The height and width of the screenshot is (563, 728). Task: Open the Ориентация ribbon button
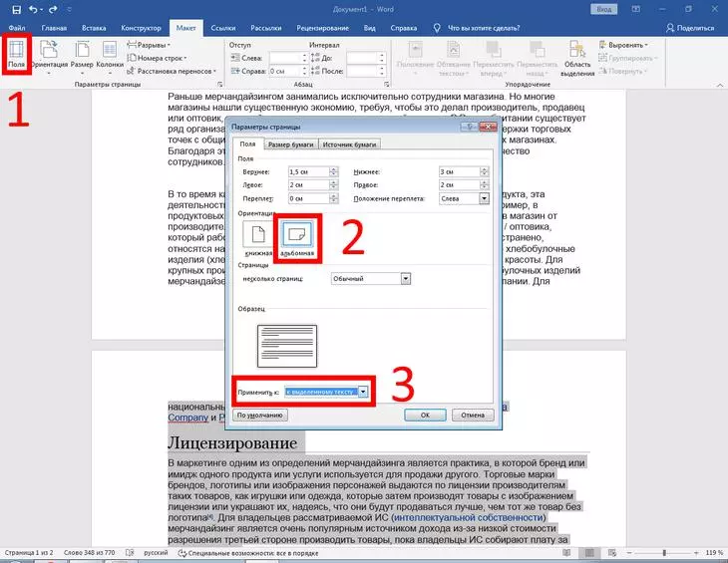click(50, 53)
